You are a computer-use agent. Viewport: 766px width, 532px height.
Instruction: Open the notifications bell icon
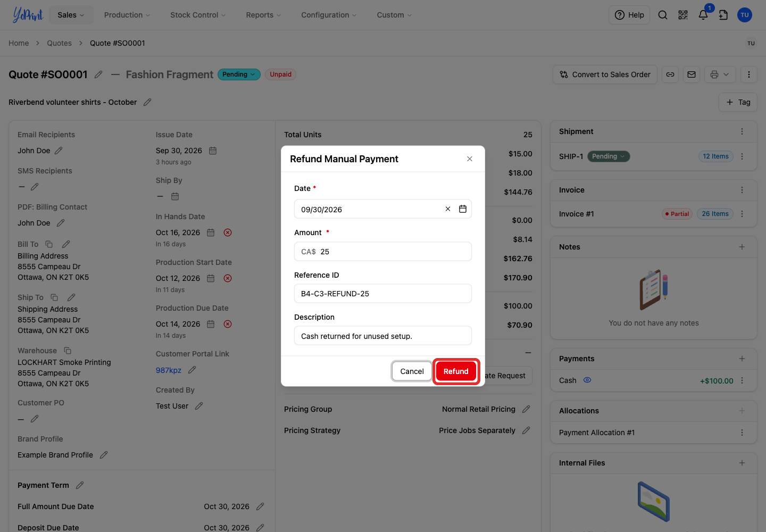(x=703, y=15)
